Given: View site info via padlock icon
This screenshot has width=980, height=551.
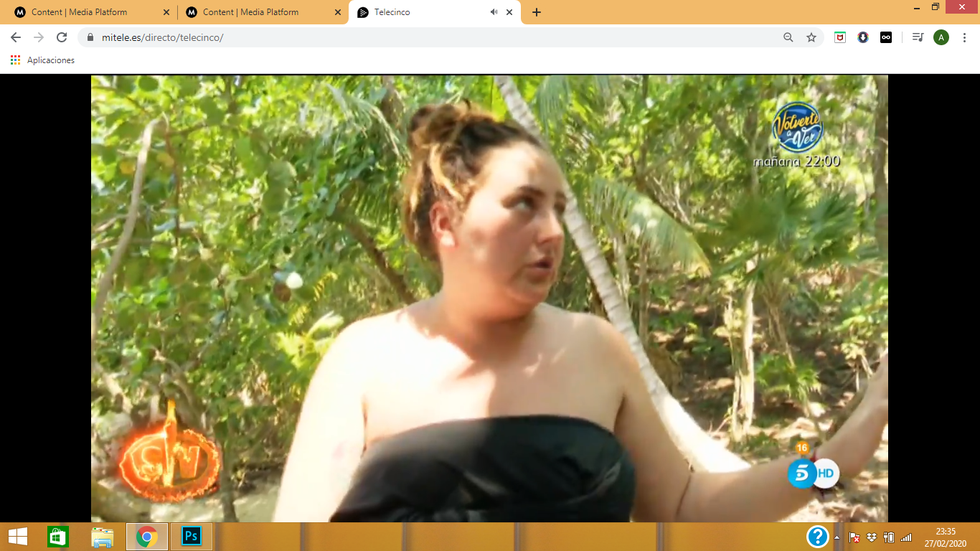Looking at the screenshot, I should 90,37.
